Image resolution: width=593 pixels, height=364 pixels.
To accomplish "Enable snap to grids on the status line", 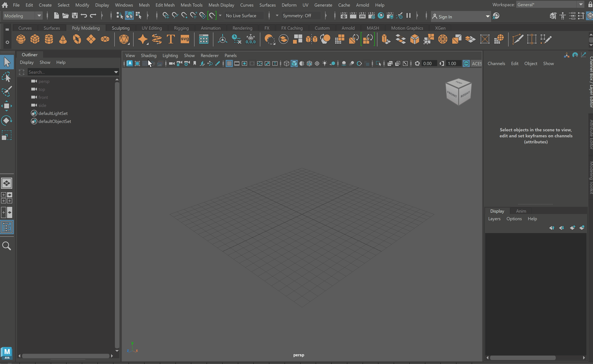I will click(166, 15).
